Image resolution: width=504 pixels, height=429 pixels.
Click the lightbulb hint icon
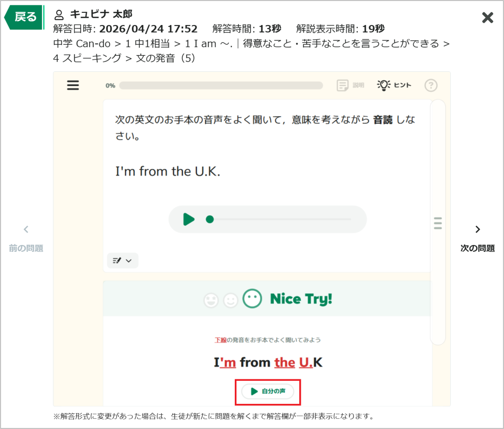click(x=383, y=85)
